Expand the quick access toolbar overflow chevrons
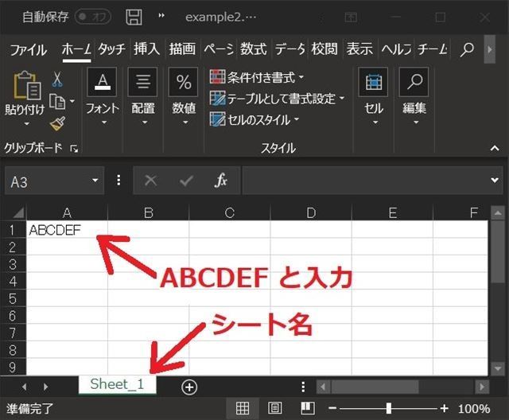This screenshot has height=420, width=509. coord(161,16)
